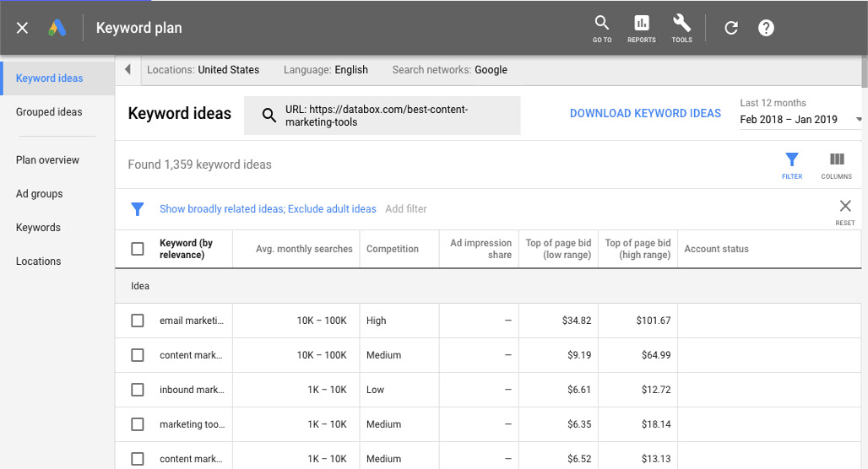Click the Google Ads logo

(x=57, y=28)
